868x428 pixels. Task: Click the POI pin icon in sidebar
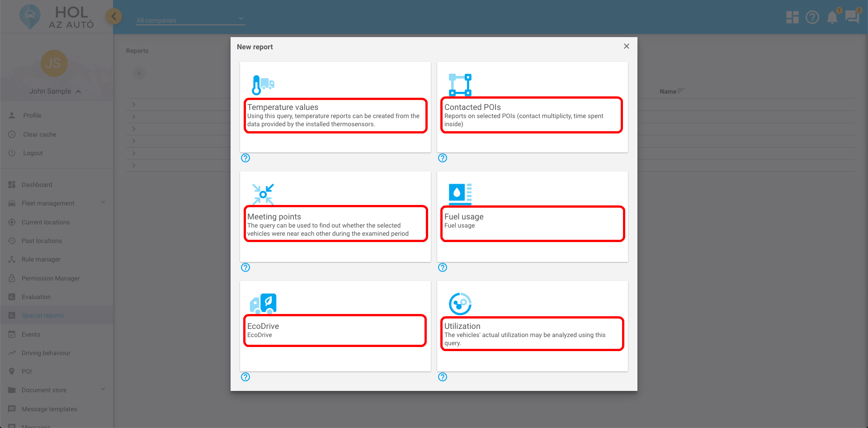12,371
